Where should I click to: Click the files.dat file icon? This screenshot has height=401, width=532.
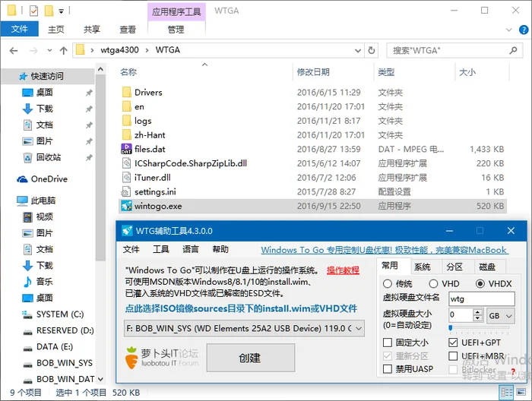coord(127,149)
